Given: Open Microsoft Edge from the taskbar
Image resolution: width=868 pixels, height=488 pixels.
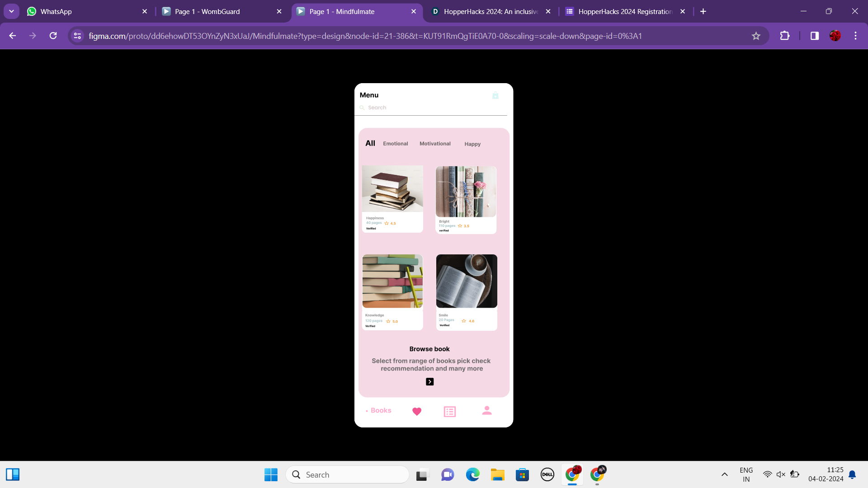Looking at the screenshot, I should pyautogui.click(x=472, y=474).
